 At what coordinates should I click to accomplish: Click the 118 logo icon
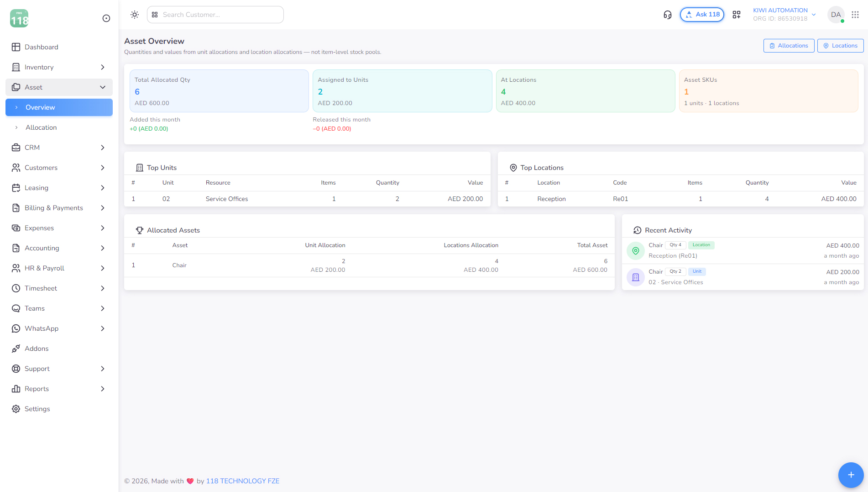tap(19, 18)
